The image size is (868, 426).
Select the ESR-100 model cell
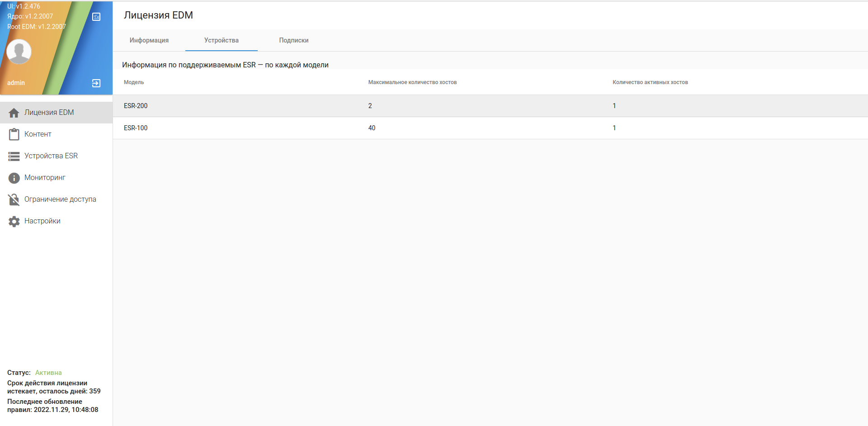(x=136, y=128)
